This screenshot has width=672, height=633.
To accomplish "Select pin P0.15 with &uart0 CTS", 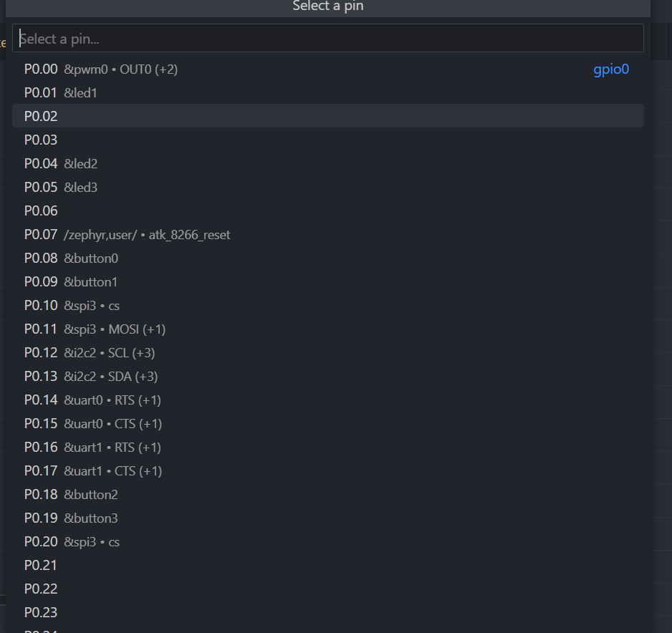I will point(92,424).
